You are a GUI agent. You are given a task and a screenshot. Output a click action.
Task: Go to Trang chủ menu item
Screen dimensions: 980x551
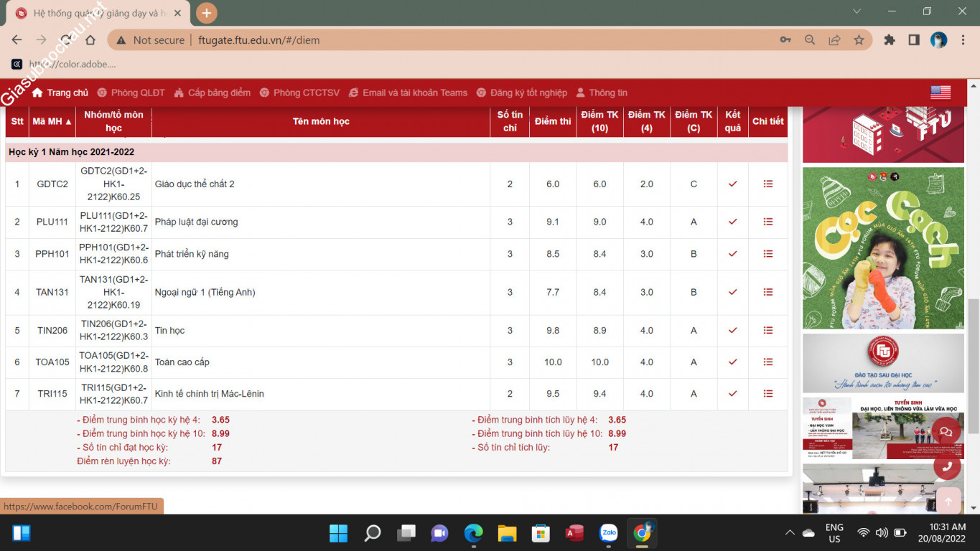60,93
